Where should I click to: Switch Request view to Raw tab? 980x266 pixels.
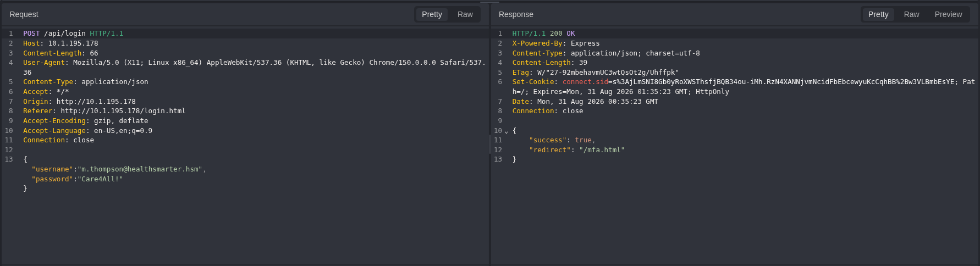pos(465,14)
